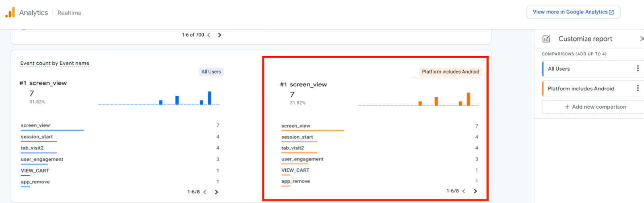Click the Google Analytics logo icon
Viewport: 644px width, 203px height.
pos(10,12)
